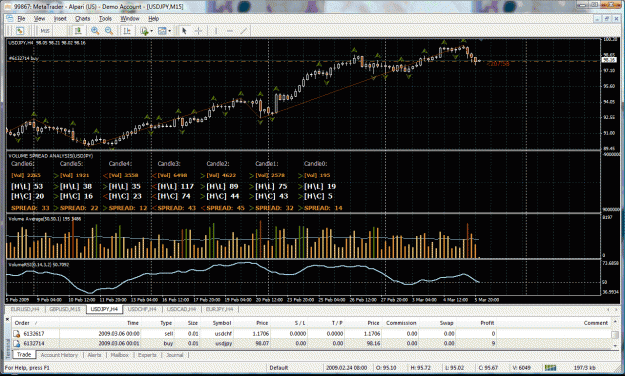Viewport: 625px width, 376px height.
Task: Select the Trade terminal tab
Action: click(24, 354)
